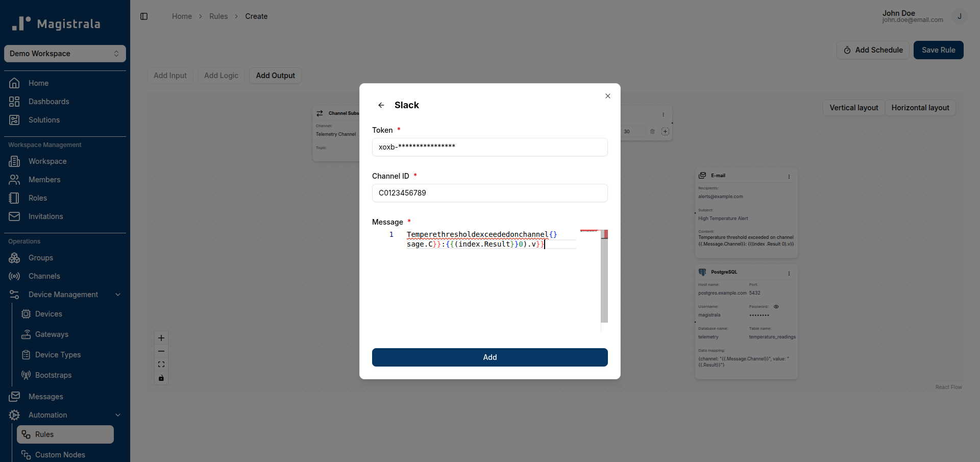Click the E-mail node envelope icon
The image size is (980, 462).
pyautogui.click(x=702, y=175)
